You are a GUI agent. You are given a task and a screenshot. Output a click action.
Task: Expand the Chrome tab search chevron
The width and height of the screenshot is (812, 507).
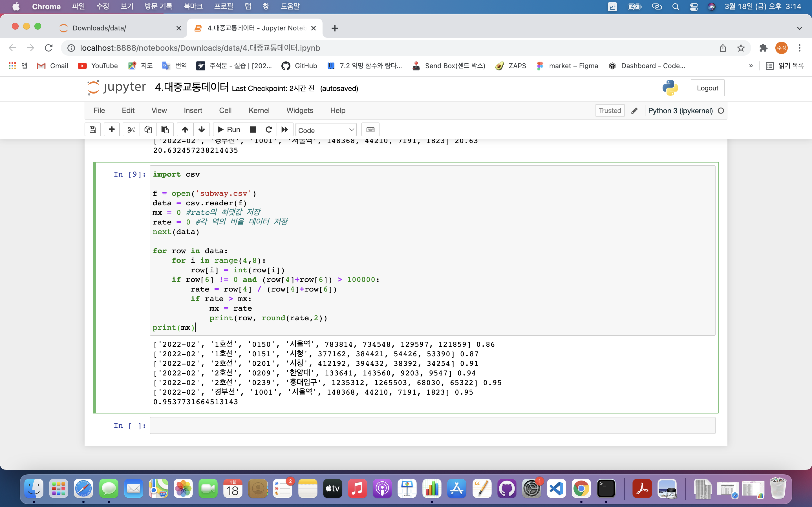coord(799,28)
